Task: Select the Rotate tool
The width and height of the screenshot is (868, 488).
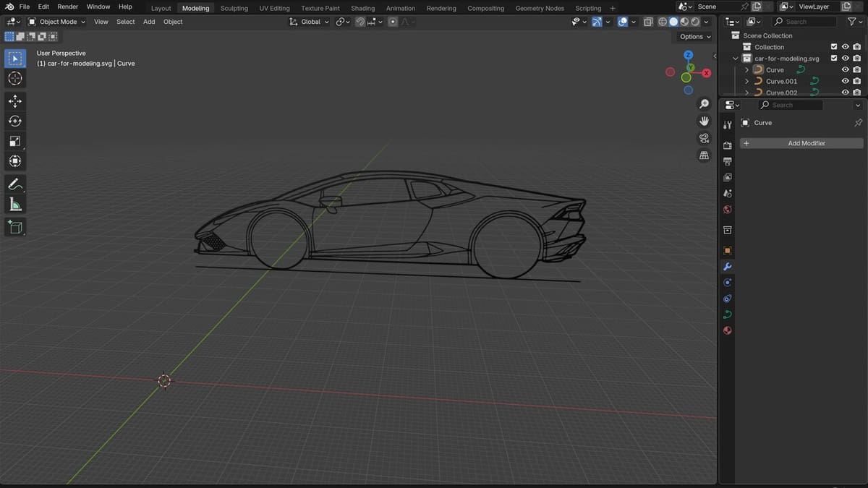Action: click(x=15, y=121)
